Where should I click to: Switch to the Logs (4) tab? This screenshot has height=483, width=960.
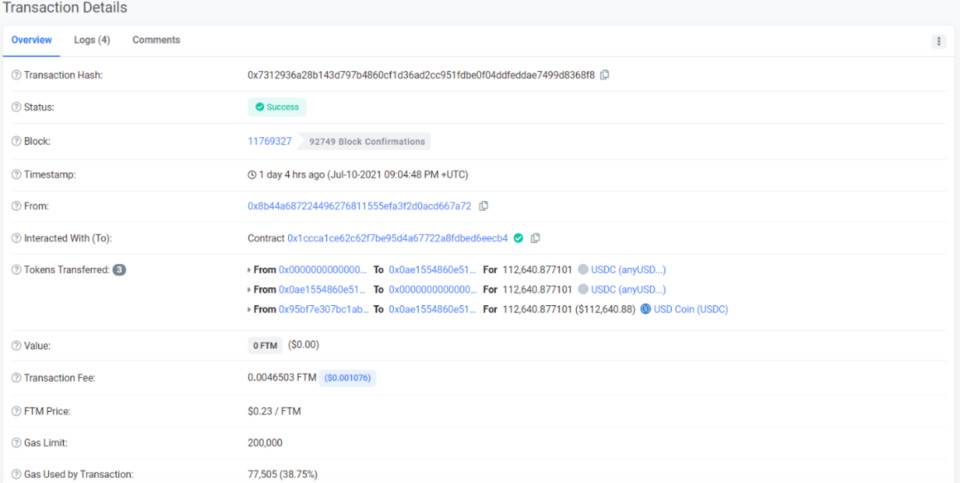92,40
